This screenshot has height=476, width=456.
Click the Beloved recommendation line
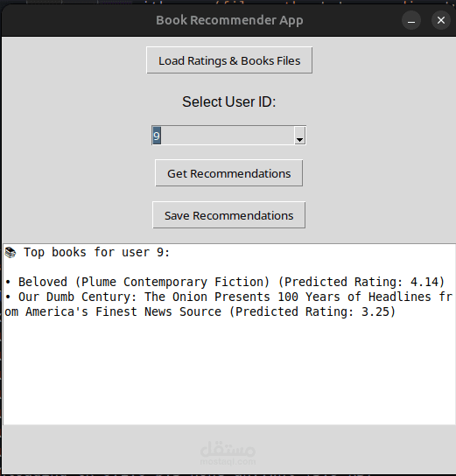point(225,282)
